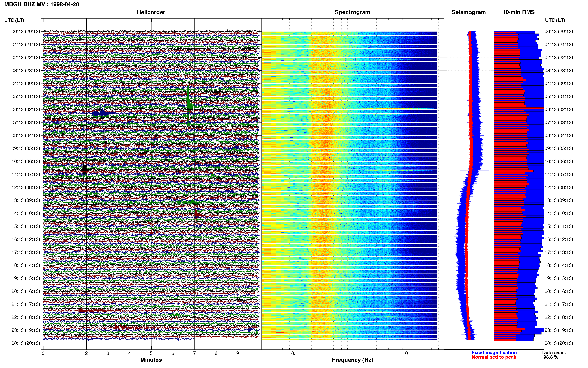Click the "UTC (LT)" label left of the helicorder
The height and width of the screenshot is (368, 588).
point(14,20)
